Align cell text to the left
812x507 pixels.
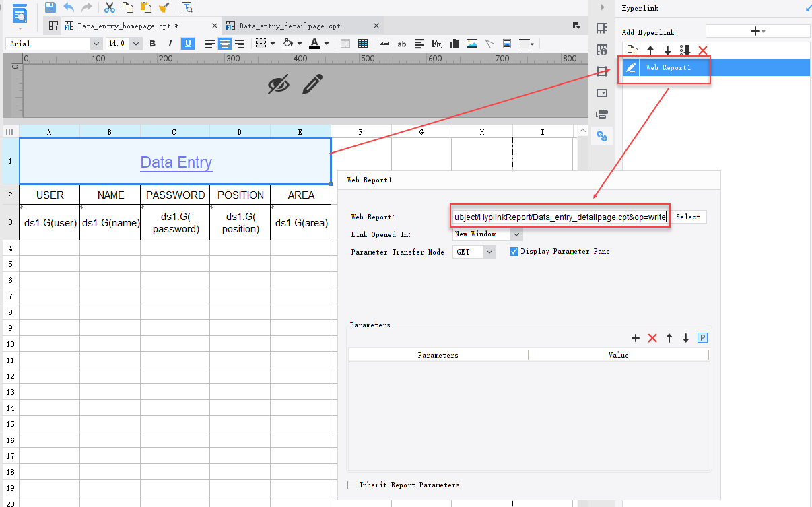pyautogui.click(x=210, y=44)
